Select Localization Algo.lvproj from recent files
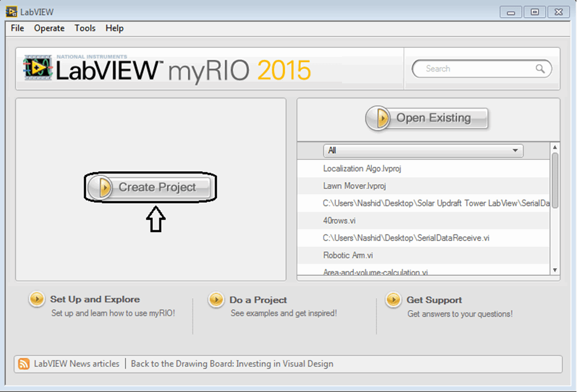This screenshot has width=577, height=392. coord(362,168)
